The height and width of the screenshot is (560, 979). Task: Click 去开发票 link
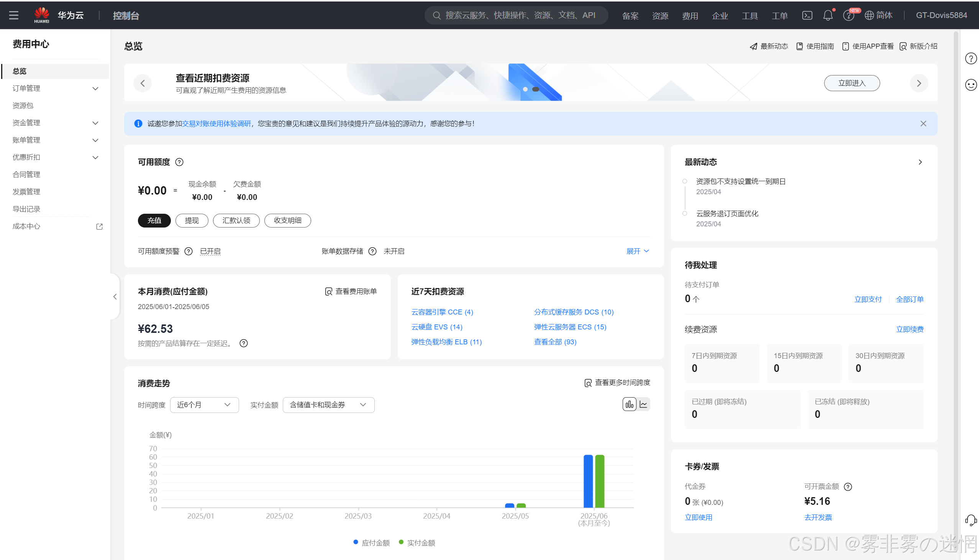tap(818, 517)
